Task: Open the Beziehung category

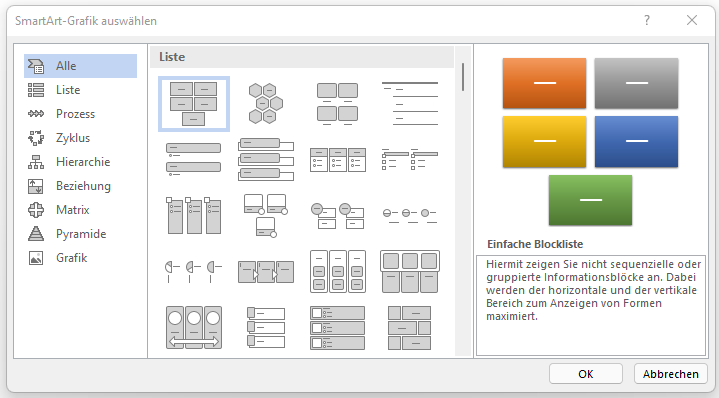Action: point(80,186)
